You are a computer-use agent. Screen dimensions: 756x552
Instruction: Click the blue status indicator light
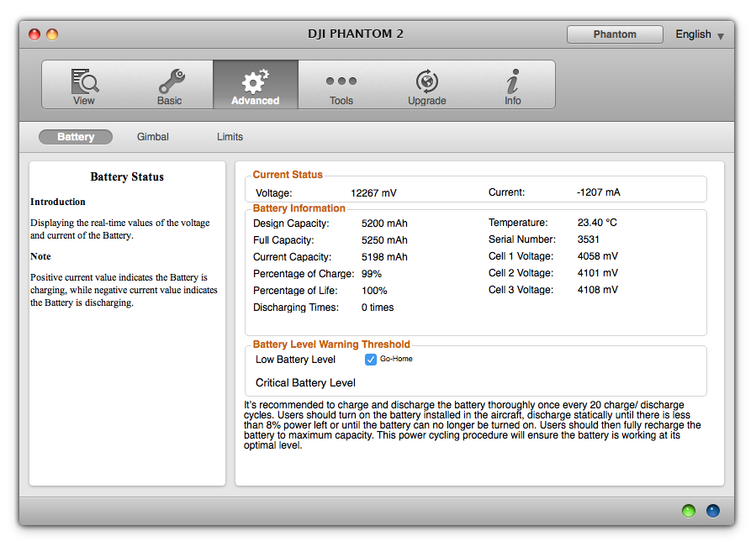point(713,511)
